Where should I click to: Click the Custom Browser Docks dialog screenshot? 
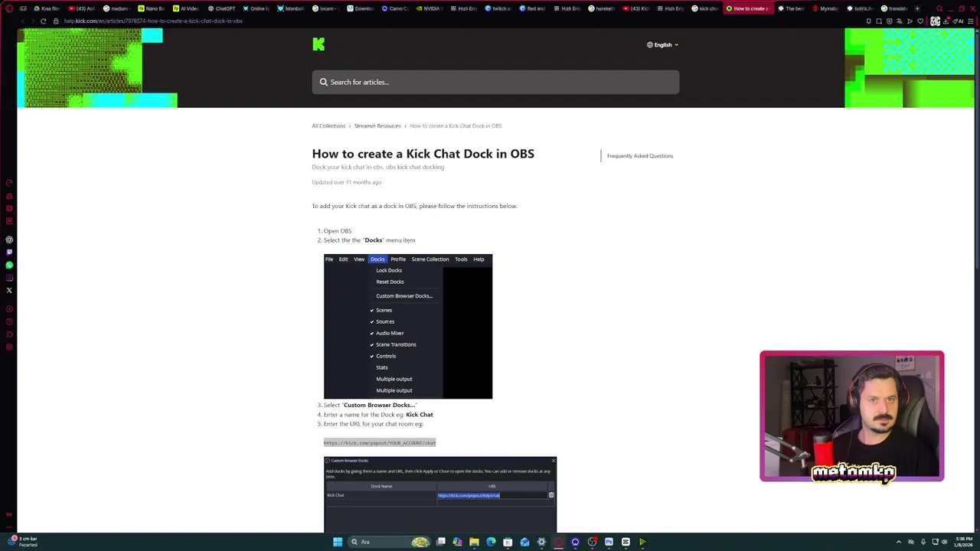[x=440, y=494]
